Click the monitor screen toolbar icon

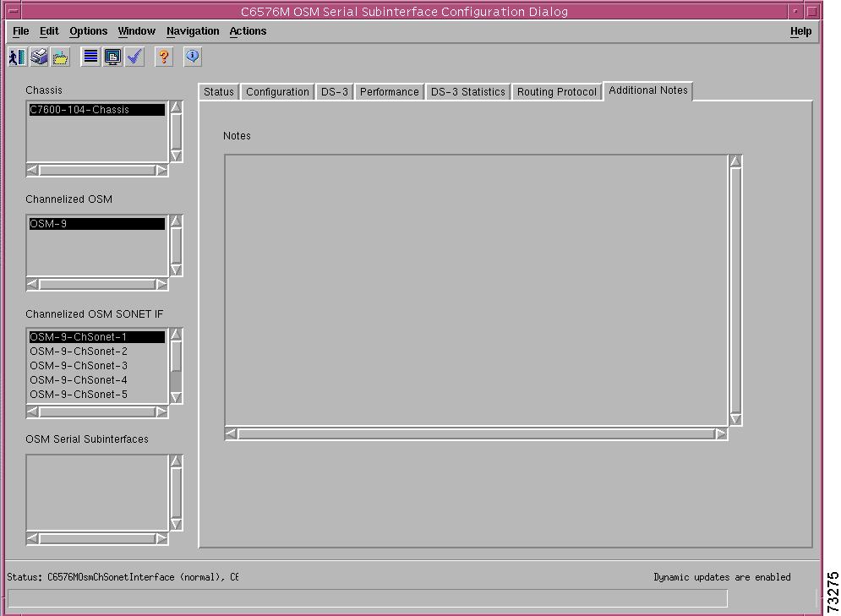pos(112,57)
